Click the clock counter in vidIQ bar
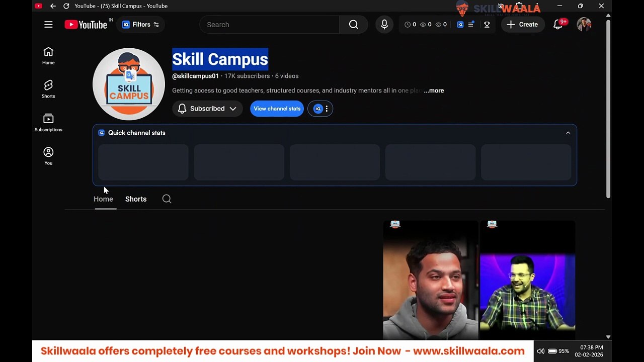Image resolution: width=644 pixels, height=362 pixels. (411, 25)
